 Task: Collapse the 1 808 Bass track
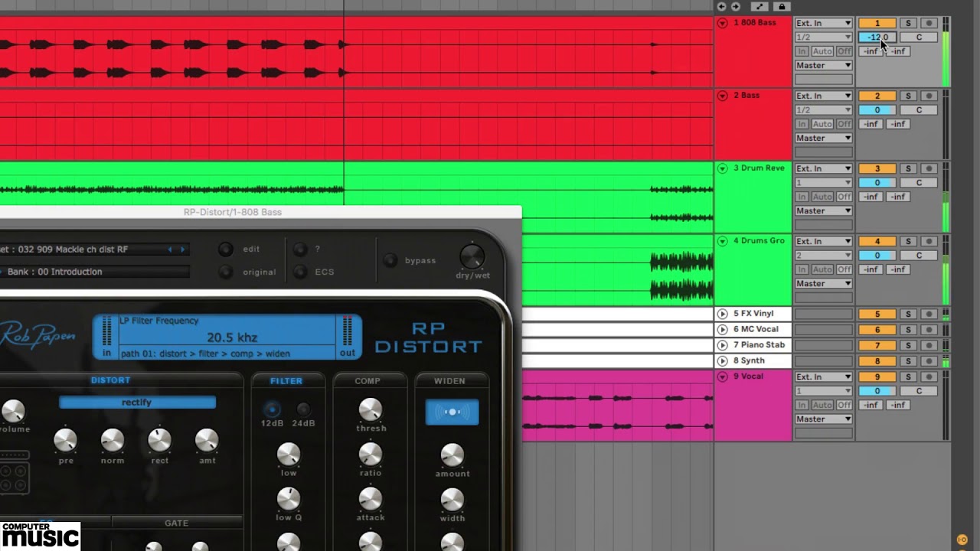pyautogui.click(x=722, y=23)
